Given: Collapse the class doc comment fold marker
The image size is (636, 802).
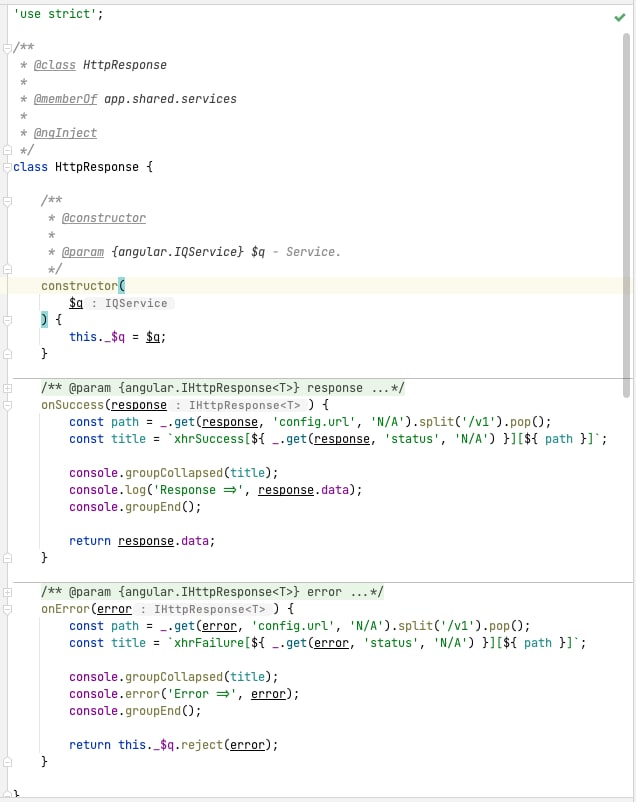Looking at the screenshot, I should pos(7,48).
